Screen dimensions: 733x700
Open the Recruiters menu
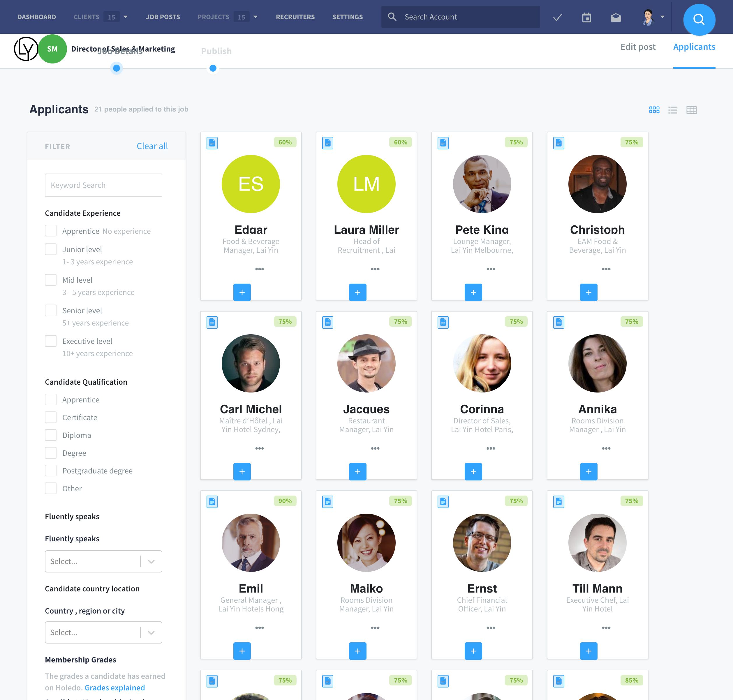point(295,17)
